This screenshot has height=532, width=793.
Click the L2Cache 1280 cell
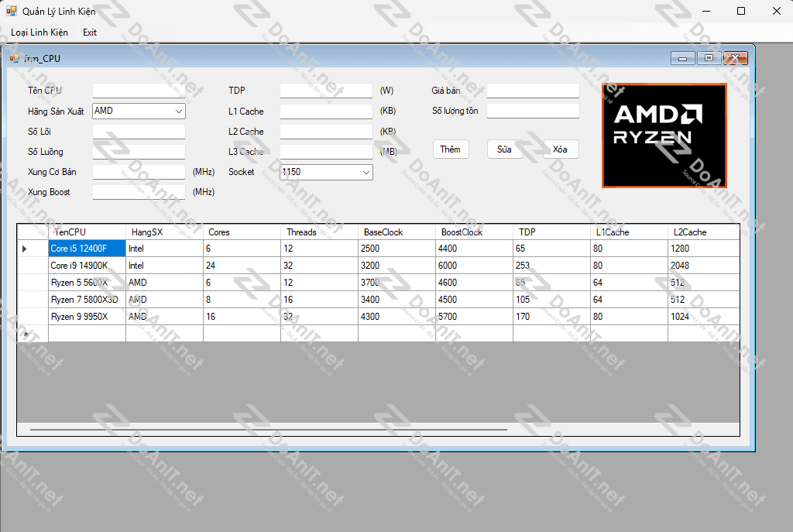click(x=703, y=249)
